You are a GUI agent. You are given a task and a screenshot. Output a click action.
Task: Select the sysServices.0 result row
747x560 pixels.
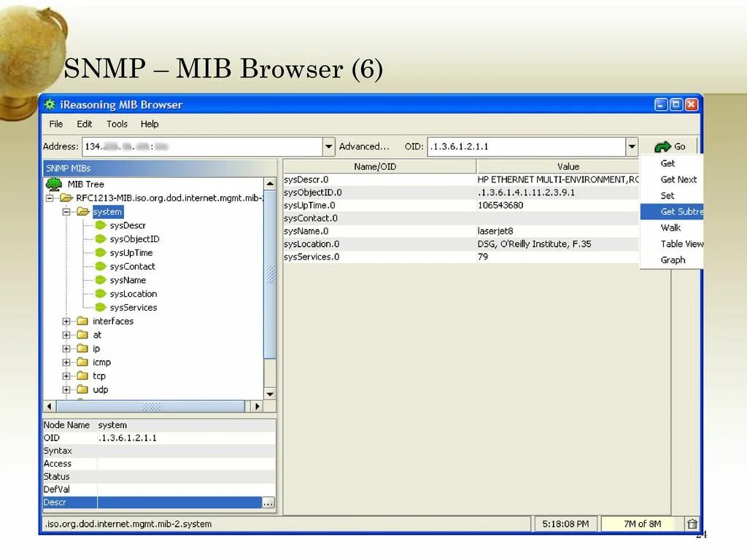coord(461,257)
